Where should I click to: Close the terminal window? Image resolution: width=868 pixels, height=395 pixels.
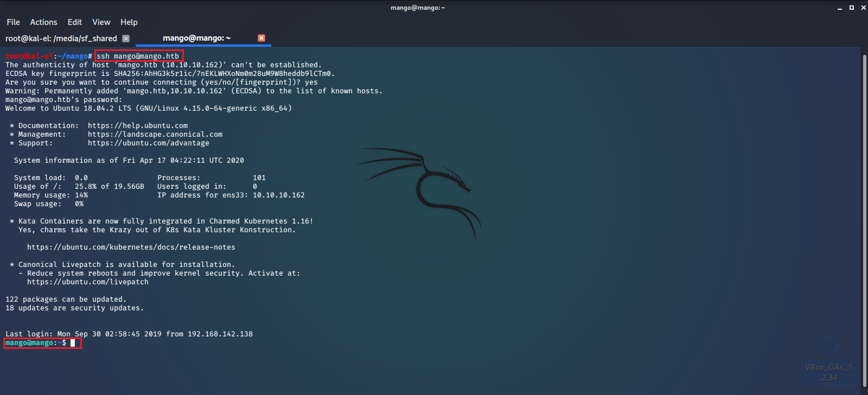863,8
